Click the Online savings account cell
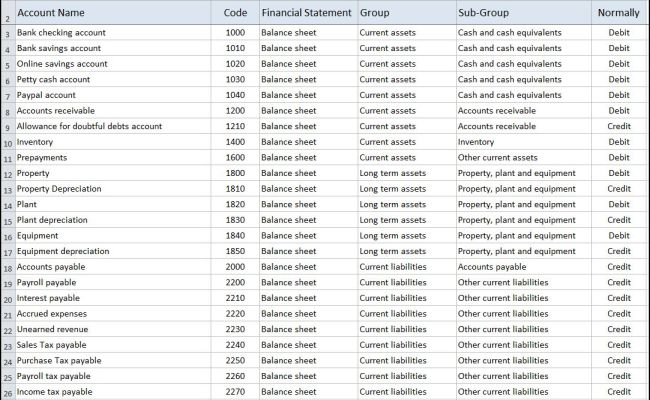Screen dimensions: 650x400 coord(113,64)
